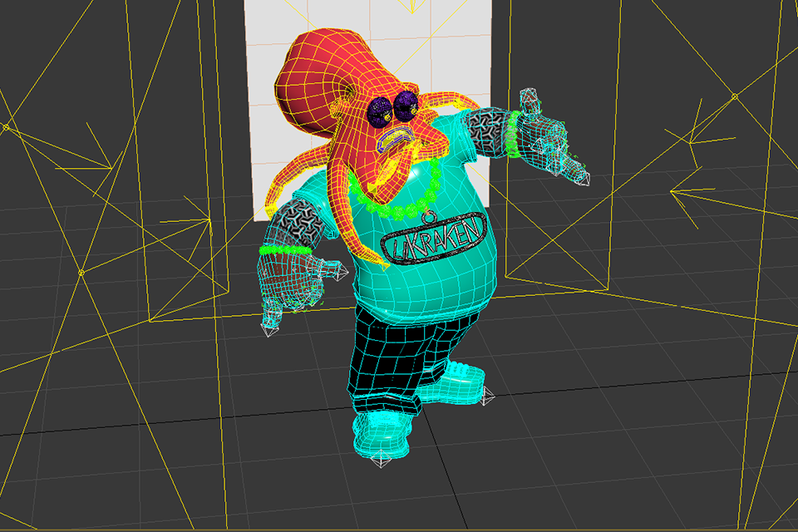Select the green bracelet on the lowered arm
Viewport: 798px width, 532px height.
284,250
